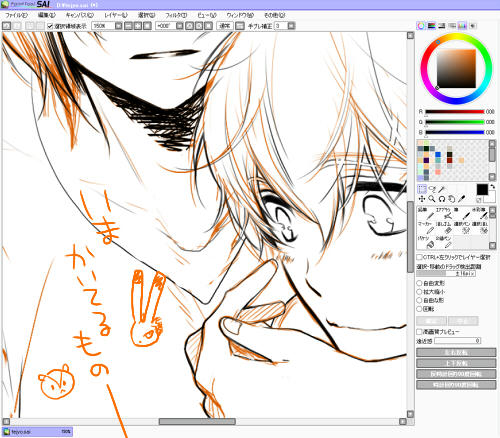Select the rectangular selection tool
500x438 pixels.
422,189
